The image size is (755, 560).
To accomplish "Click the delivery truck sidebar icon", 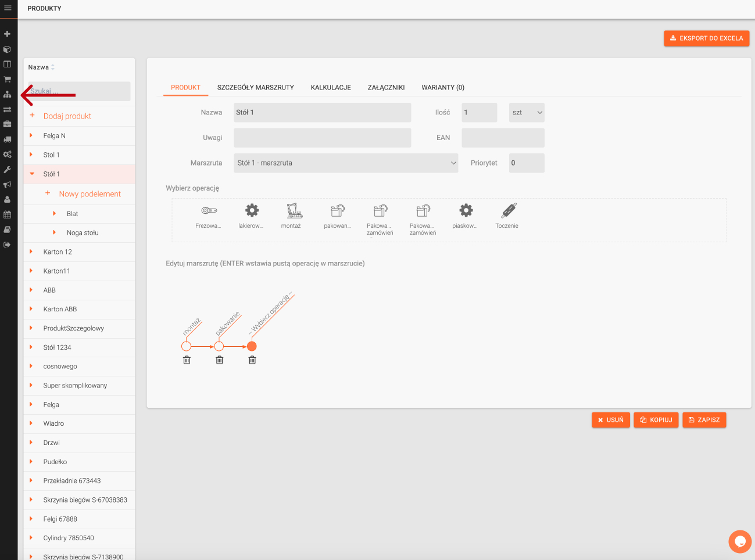I will [8, 139].
